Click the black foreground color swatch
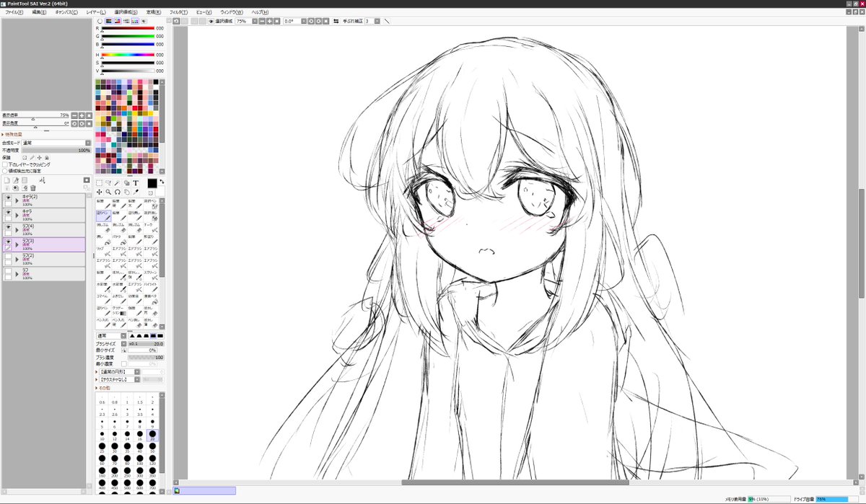 pos(152,183)
